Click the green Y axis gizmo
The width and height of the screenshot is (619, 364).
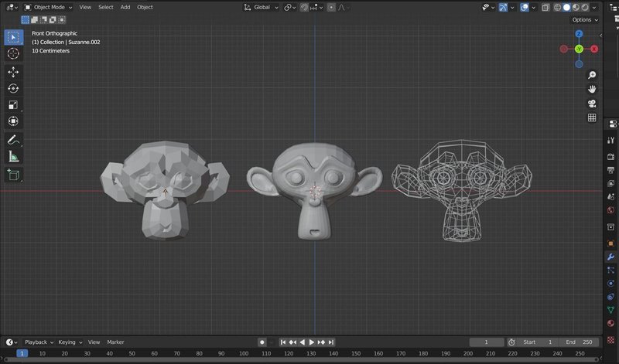click(x=579, y=49)
